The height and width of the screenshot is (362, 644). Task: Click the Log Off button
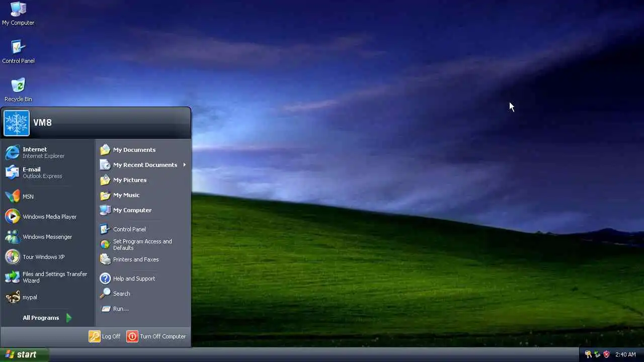coord(105,336)
